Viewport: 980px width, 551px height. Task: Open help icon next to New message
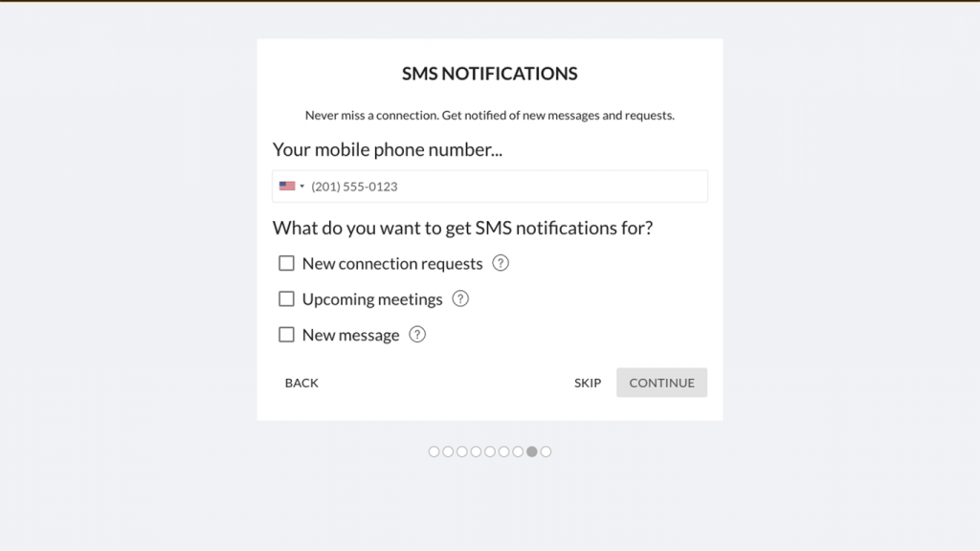417,334
